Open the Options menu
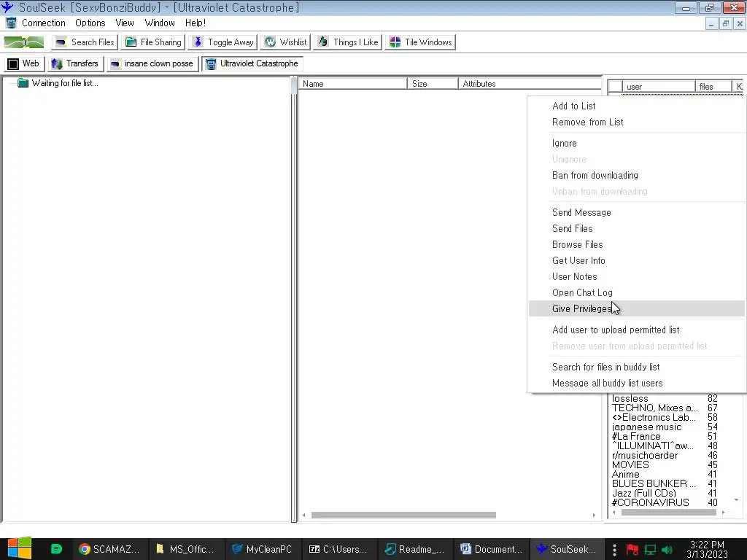This screenshot has width=747, height=560. pyautogui.click(x=90, y=23)
